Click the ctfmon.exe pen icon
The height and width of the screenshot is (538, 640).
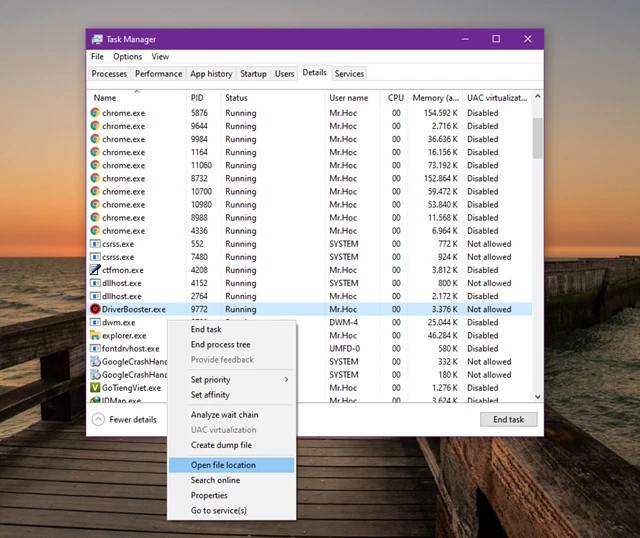coord(95,270)
